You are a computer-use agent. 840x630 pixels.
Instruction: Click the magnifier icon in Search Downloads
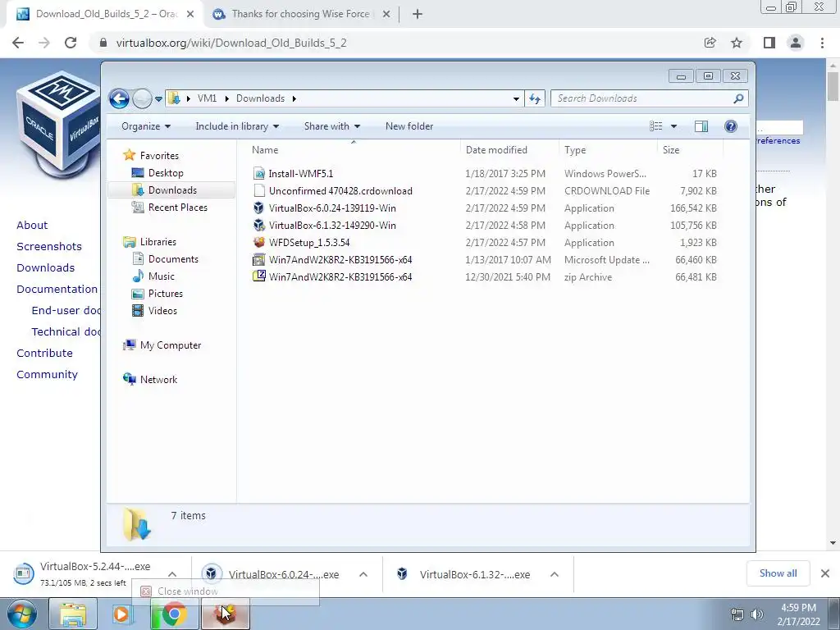click(738, 98)
